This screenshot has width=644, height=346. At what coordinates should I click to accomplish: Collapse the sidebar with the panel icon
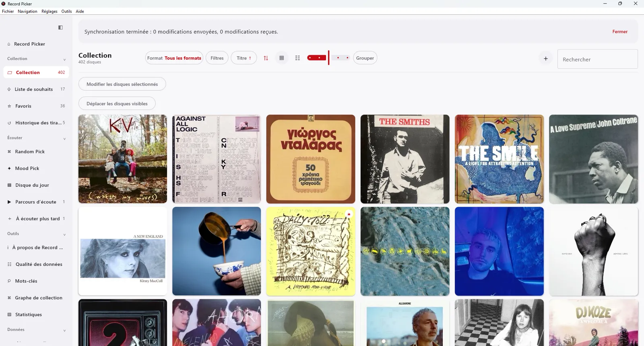coord(60,27)
